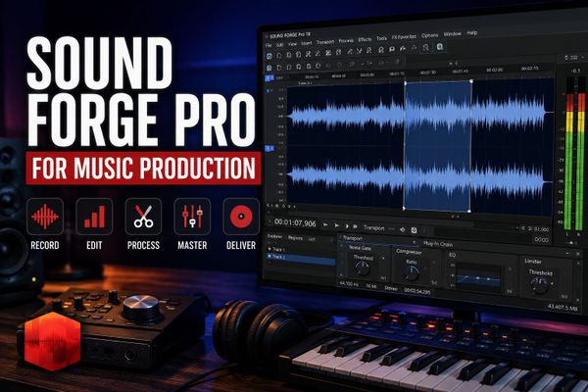Click the -0.1 peak value above the meters
The height and width of the screenshot is (392, 588).
click(575, 71)
